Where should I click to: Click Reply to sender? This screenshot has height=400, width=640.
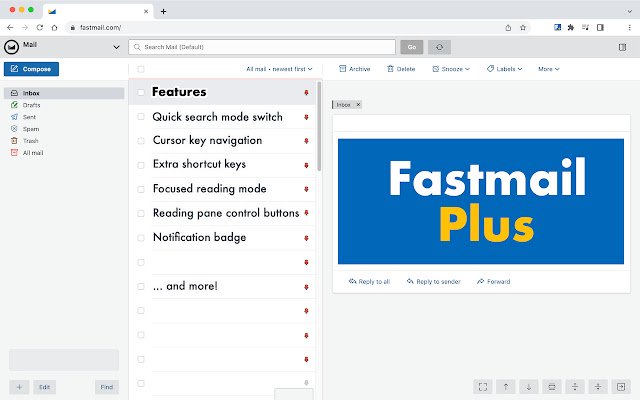[x=433, y=282]
